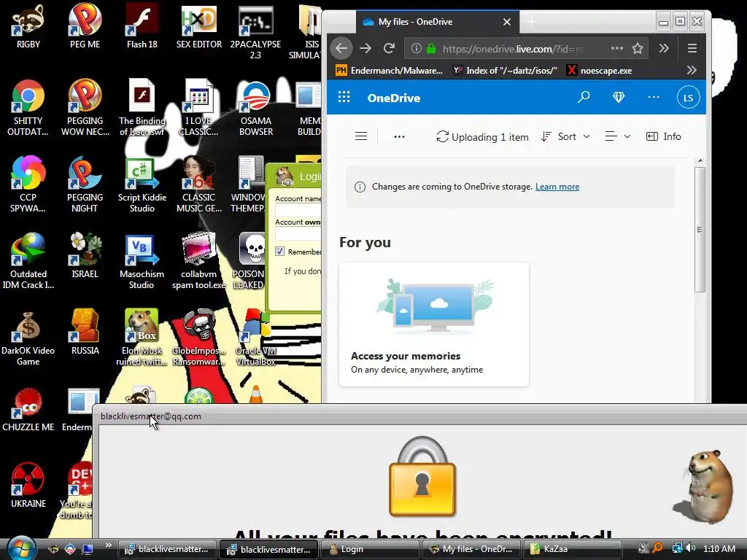The image size is (747, 560).
Task: Open the PEGGING NIGHT desktop icon
Action: point(85,184)
